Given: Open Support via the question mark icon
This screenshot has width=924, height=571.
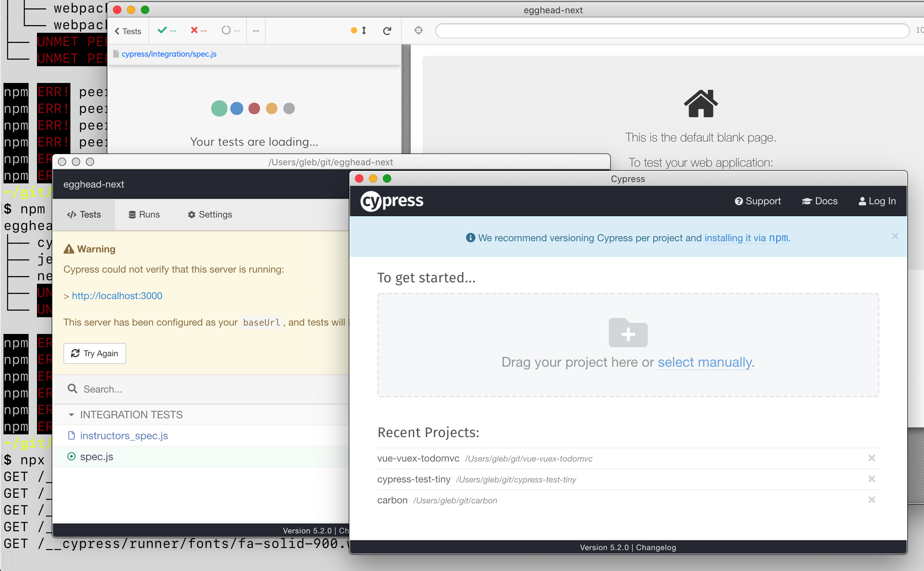Looking at the screenshot, I should pyautogui.click(x=739, y=201).
